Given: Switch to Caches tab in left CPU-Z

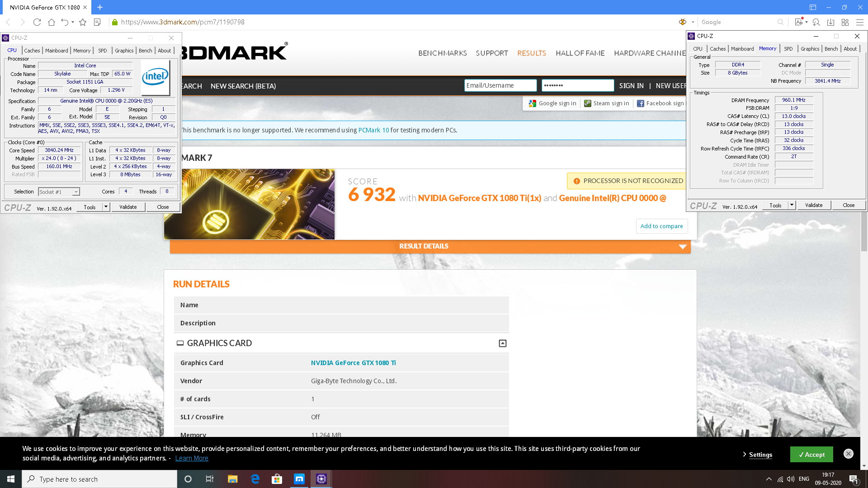Looking at the screenshot, I should [x=32, y=51].
